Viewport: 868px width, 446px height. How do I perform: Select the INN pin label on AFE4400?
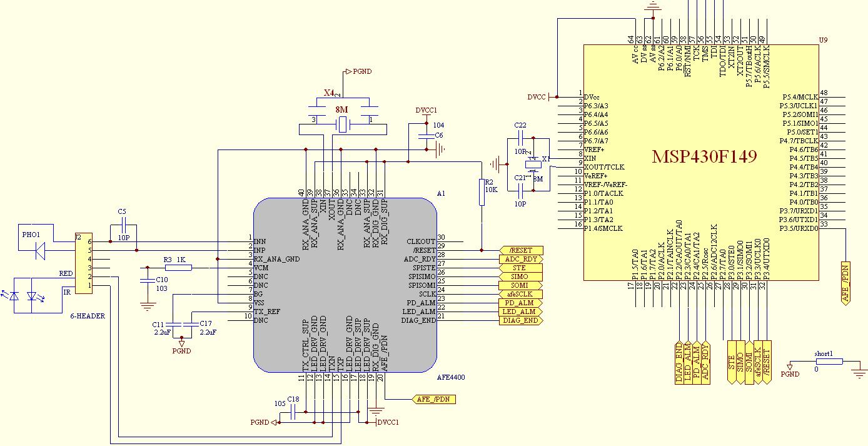click(260, 241)
